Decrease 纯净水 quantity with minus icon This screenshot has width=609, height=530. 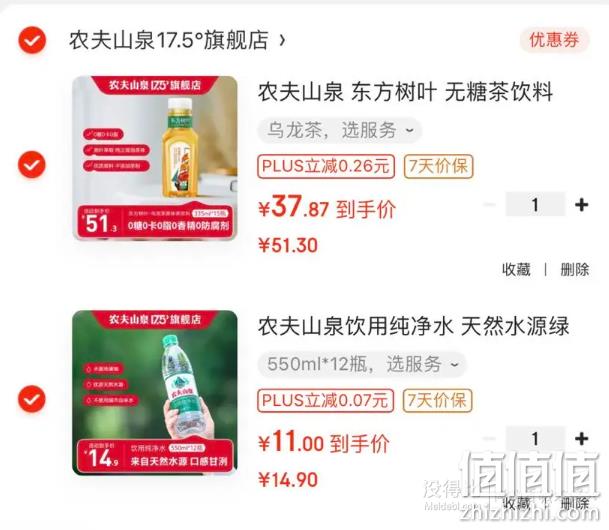click(x=490, y=439)
